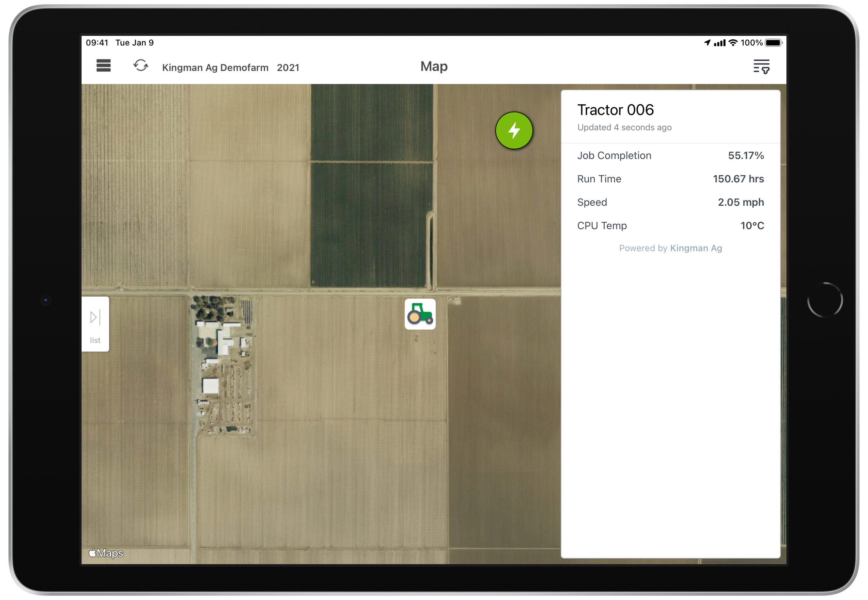Tap the green lightning bolt marker
The height and width of the screenshot is (600, 868).
click(514, 130)
